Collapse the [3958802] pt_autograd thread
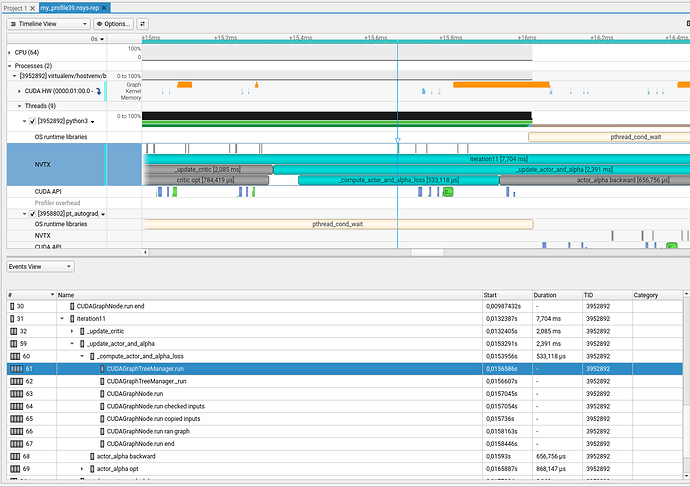 click(25, 214)
